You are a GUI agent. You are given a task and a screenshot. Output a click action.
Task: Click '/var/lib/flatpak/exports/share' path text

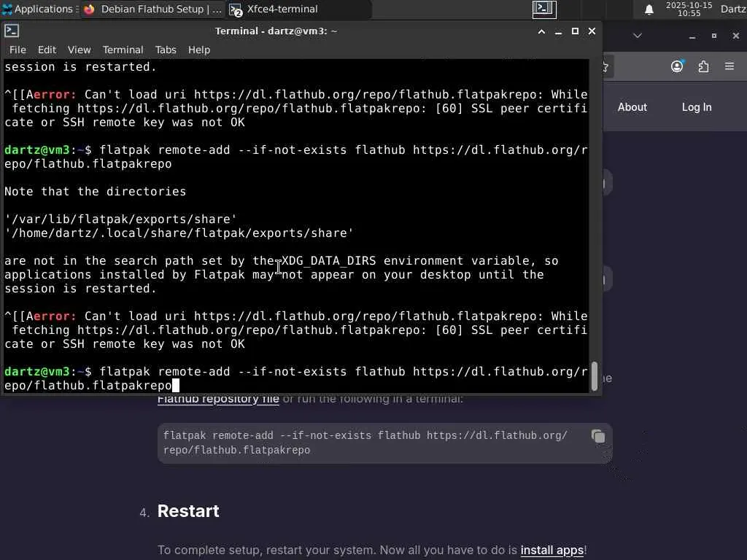coord(120,219)
